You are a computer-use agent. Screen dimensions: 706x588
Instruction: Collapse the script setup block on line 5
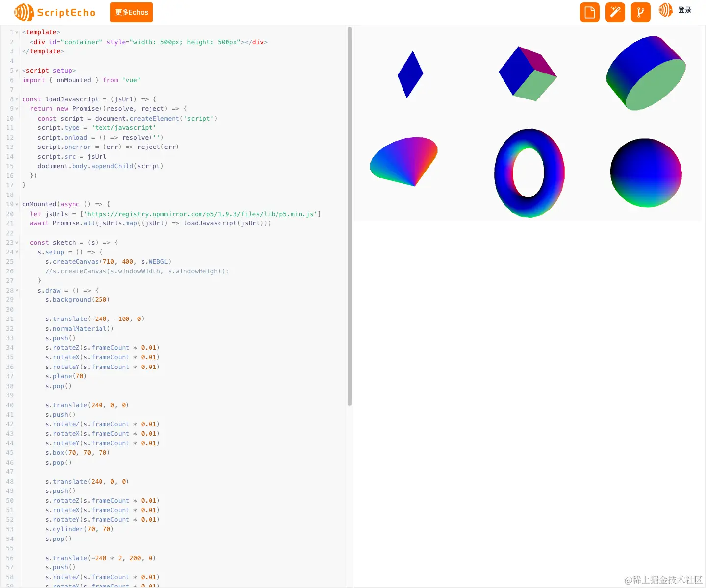(x=17, y=71)
